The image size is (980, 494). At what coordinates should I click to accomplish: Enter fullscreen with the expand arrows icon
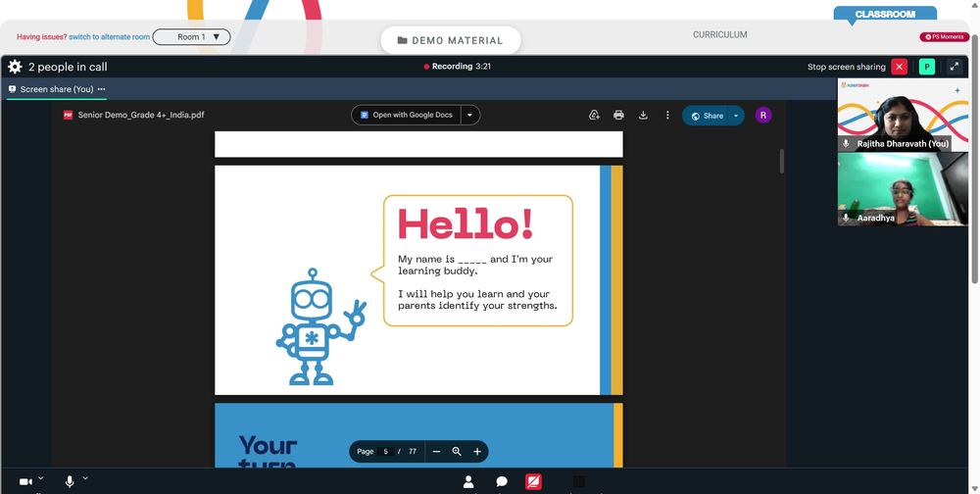(x=955, y=67)
